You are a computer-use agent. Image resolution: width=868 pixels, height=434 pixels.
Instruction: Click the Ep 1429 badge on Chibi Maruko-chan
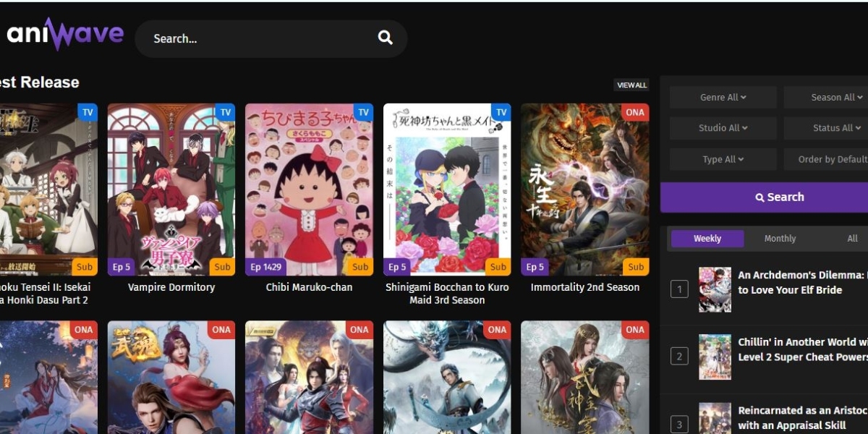[x=265, y=267]
